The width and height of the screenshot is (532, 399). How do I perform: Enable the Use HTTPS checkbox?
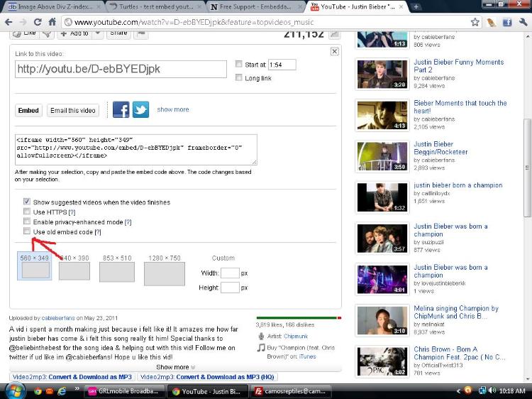(x=27, y=212)
